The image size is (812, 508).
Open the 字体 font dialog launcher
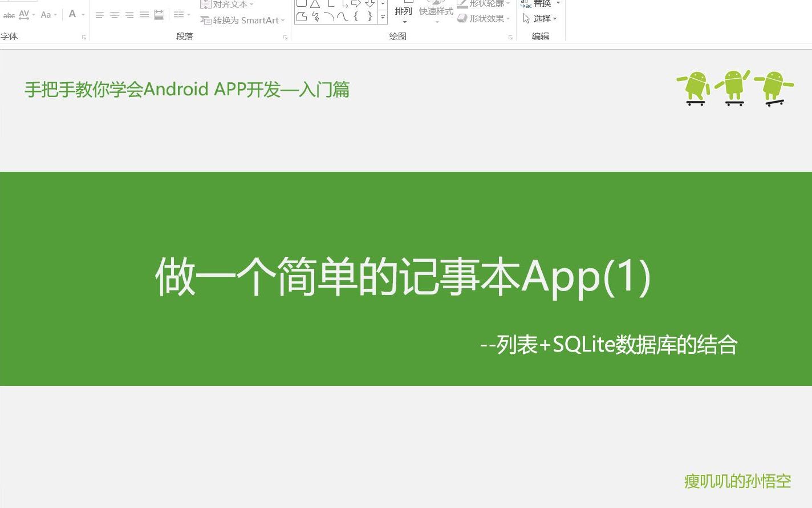point(84,37)
